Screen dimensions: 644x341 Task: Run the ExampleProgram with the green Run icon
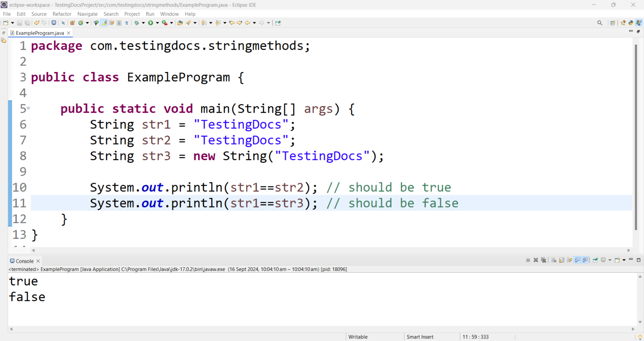(x=151, y=23)
